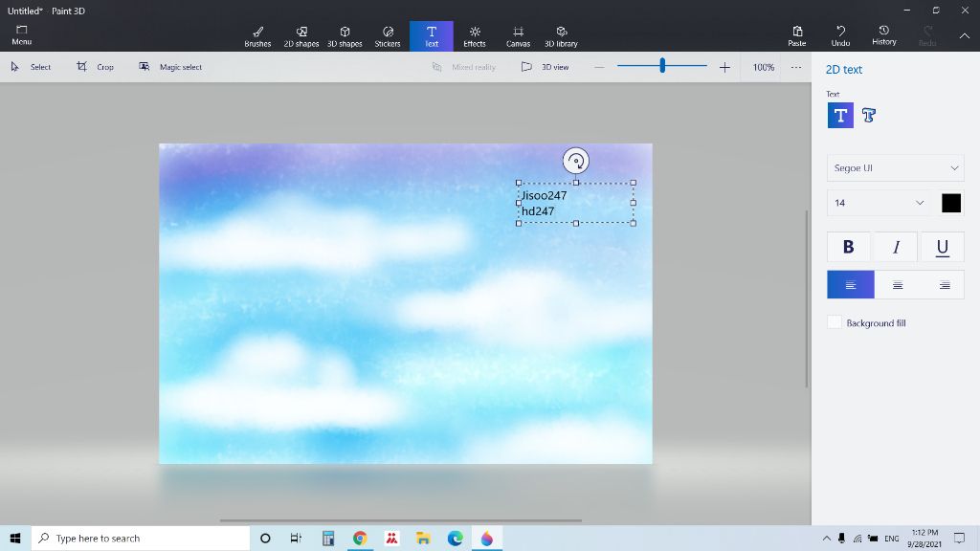Open the Windows Start menu
Image resolution: width=980 pixels, height=551 pixels.
click(x=15, y=538)
